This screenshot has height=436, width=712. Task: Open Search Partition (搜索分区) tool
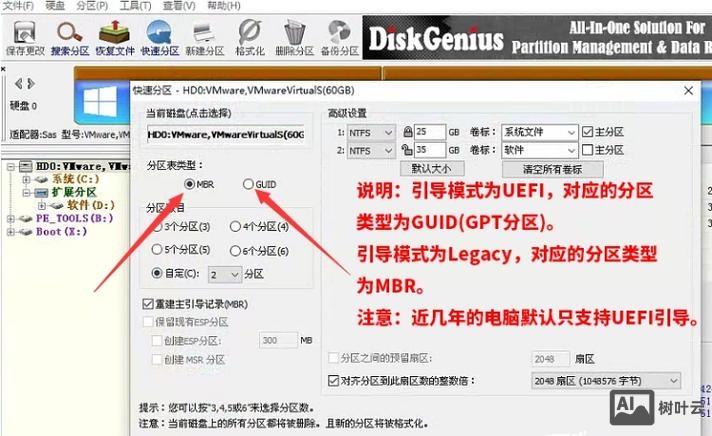[x=70, y=38]
